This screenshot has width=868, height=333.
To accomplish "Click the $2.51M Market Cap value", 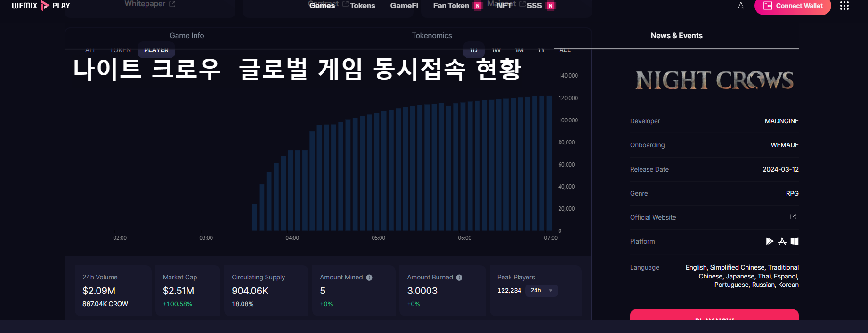I will [178, 291].
